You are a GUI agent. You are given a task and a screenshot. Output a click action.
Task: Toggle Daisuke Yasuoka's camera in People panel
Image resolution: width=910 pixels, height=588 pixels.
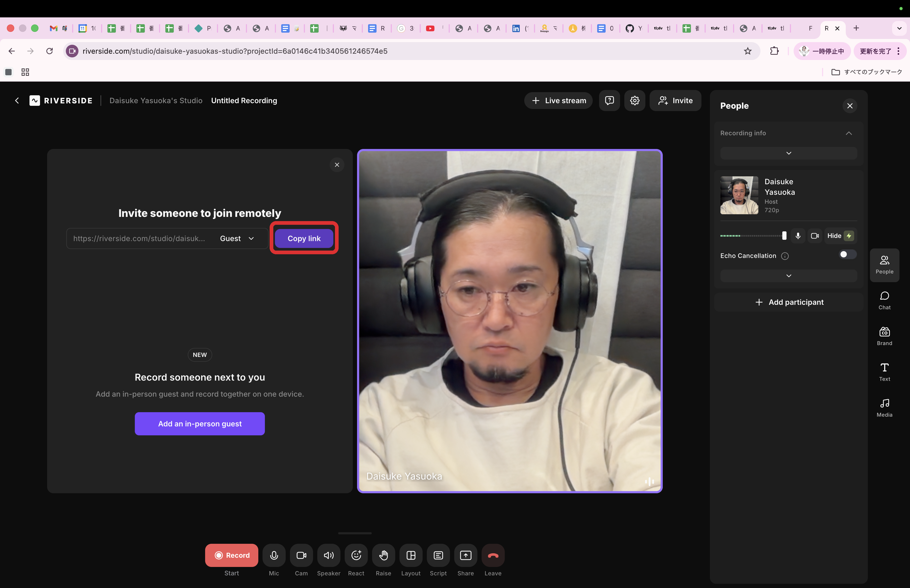pos(814,236)
